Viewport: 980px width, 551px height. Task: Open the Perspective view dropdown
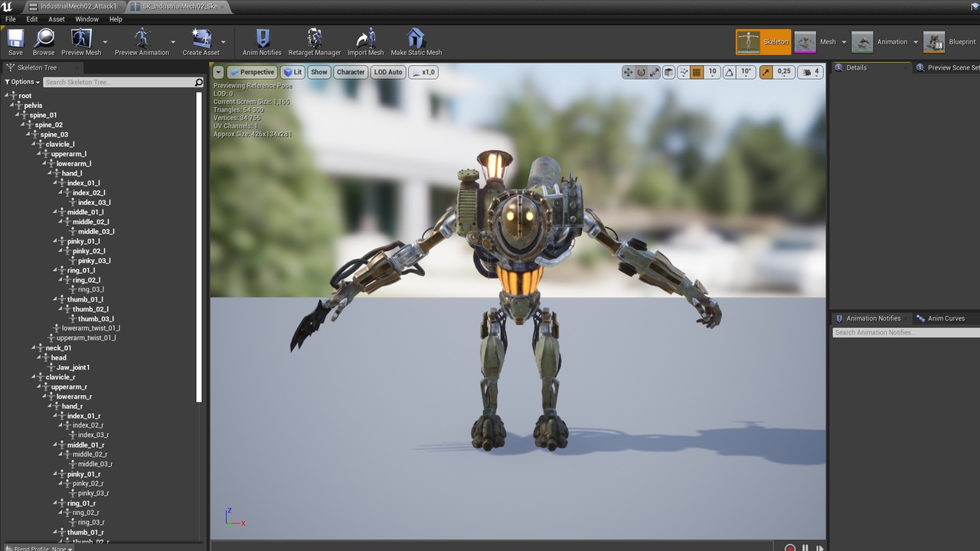pyautogui.click(x=252, y=72)
